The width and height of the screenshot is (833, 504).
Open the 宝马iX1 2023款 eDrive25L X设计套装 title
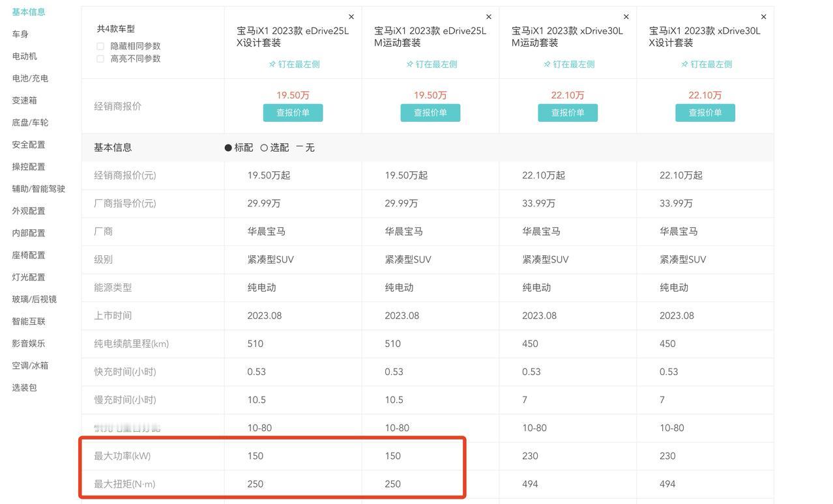pyautogui.click(x=293, y=36)
